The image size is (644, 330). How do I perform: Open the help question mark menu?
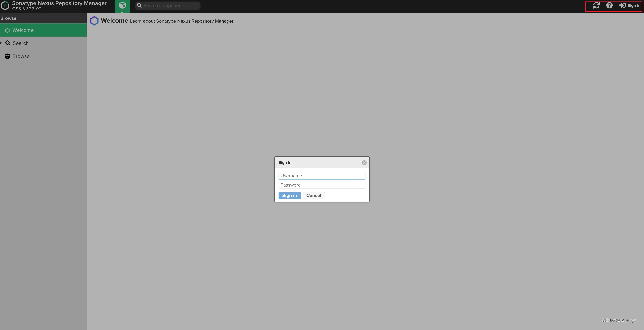point(609,5)
